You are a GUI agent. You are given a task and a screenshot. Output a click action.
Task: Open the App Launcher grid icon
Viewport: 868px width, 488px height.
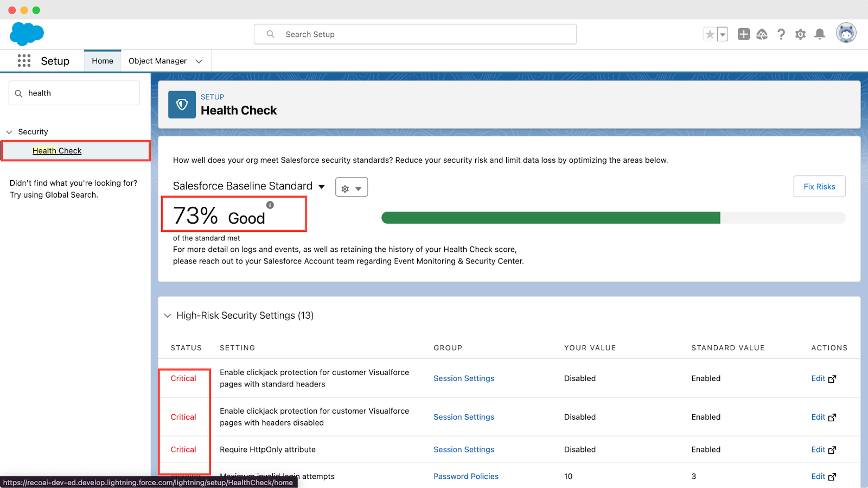[24, 61]
